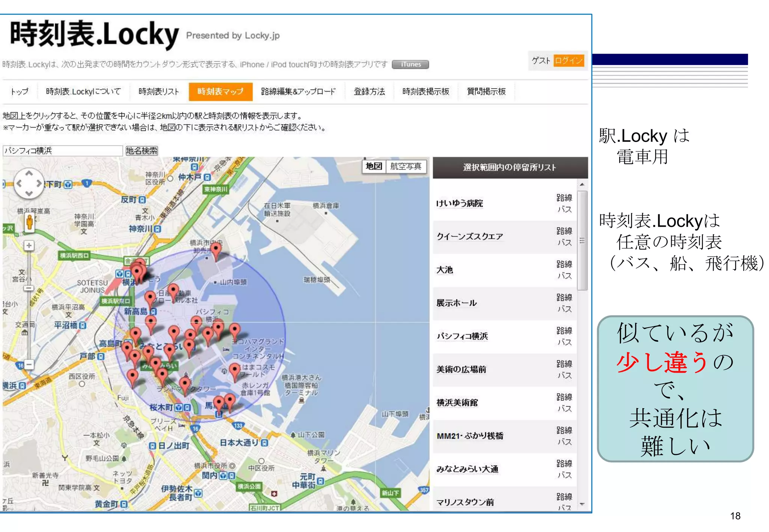
Task: Click the 反町 station icon on map
Action: pos(142,200)
